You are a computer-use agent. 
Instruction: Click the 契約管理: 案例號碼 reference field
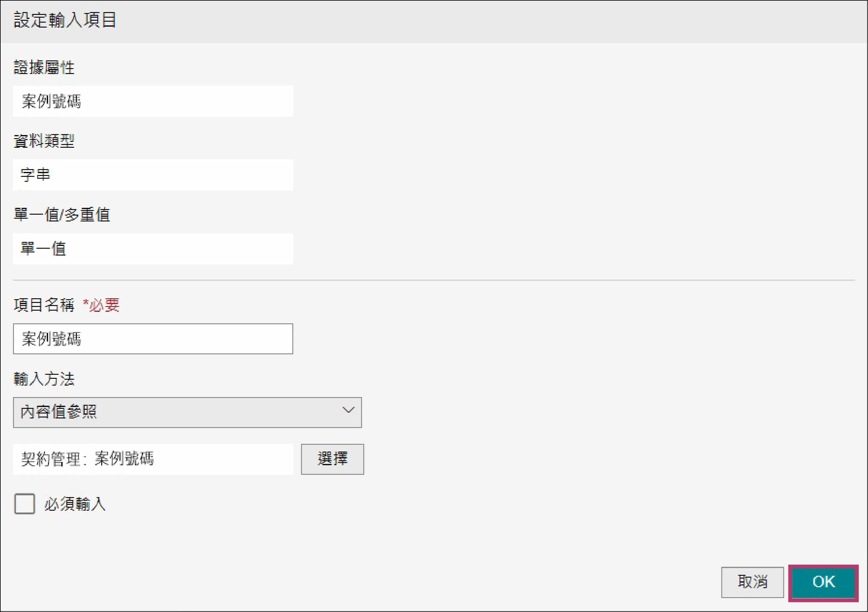point(153,459)
